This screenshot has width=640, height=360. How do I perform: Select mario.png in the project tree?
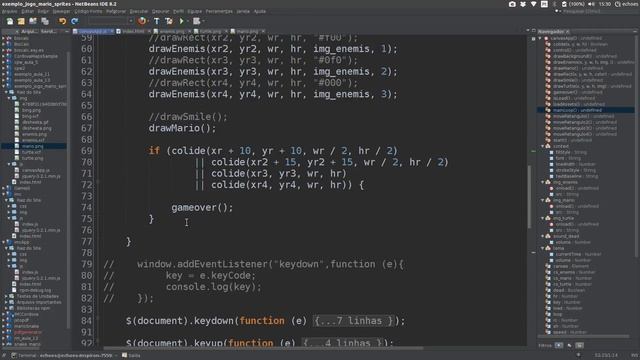point(33,146)
